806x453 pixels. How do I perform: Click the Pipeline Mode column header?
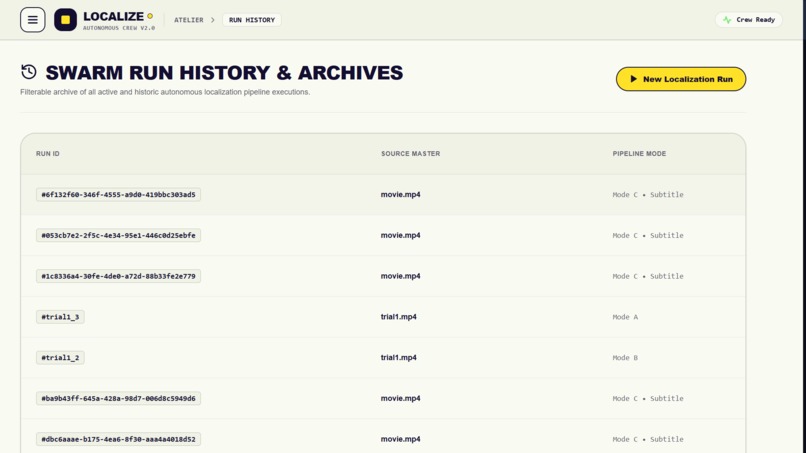point(639,154)
